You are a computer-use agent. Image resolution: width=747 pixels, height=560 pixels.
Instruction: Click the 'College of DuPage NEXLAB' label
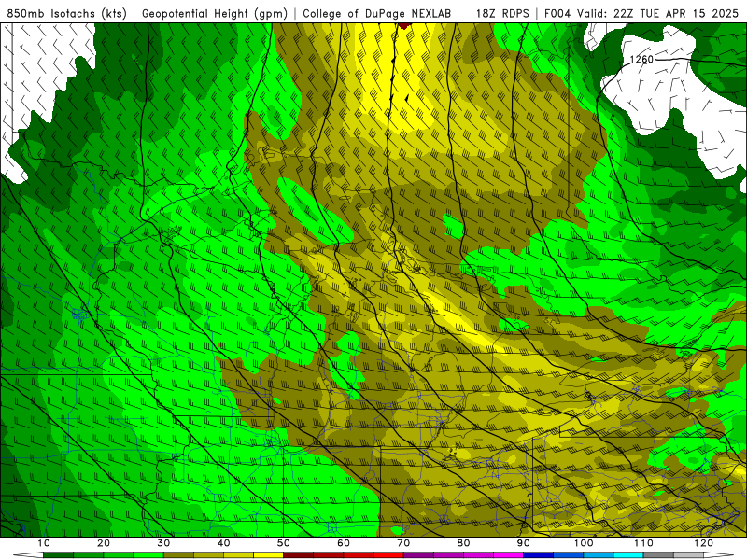(377, 13)
